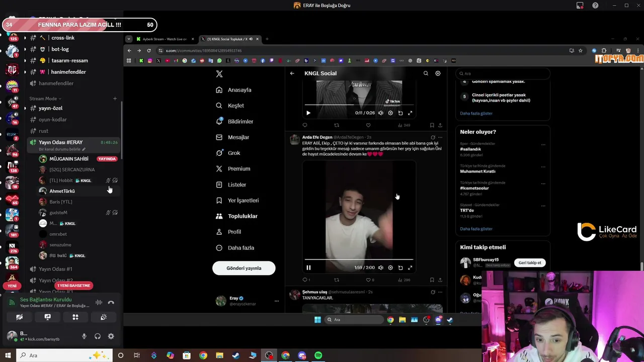Open options for the TRT'de trend
The image size is (644, 362).
pos(543,206)
